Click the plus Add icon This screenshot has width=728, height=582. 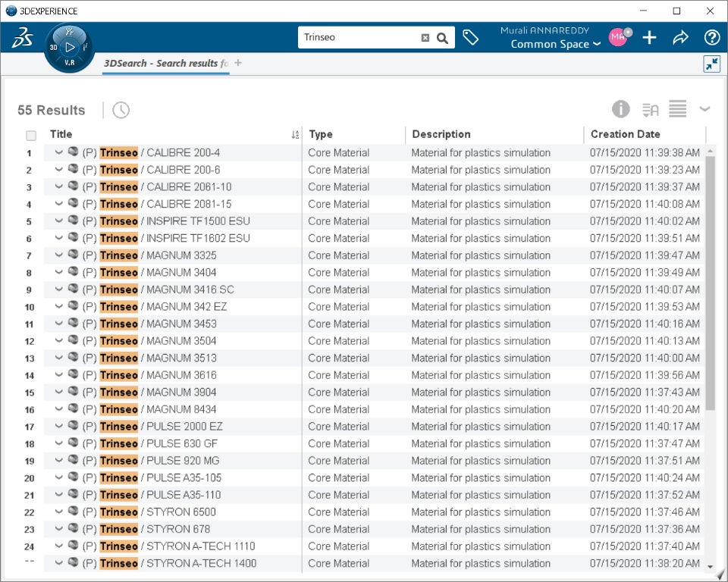[x=650, y=37]
